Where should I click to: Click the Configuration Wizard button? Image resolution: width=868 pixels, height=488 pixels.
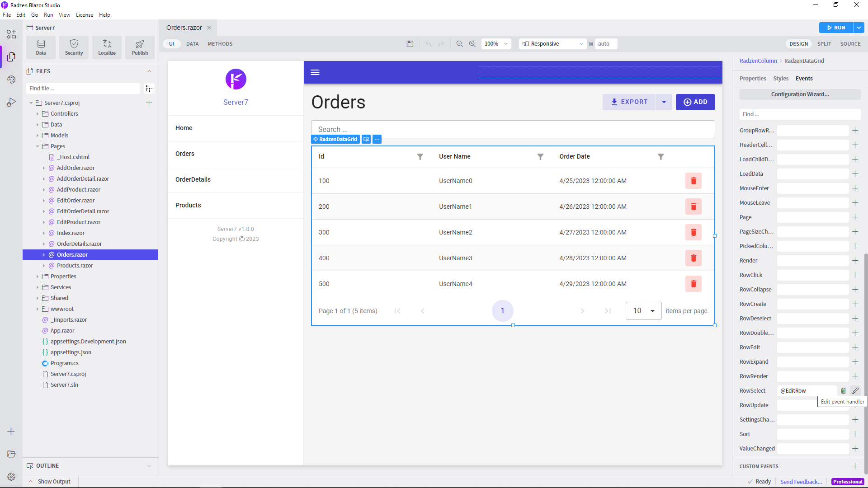click(x=800, y=94)
